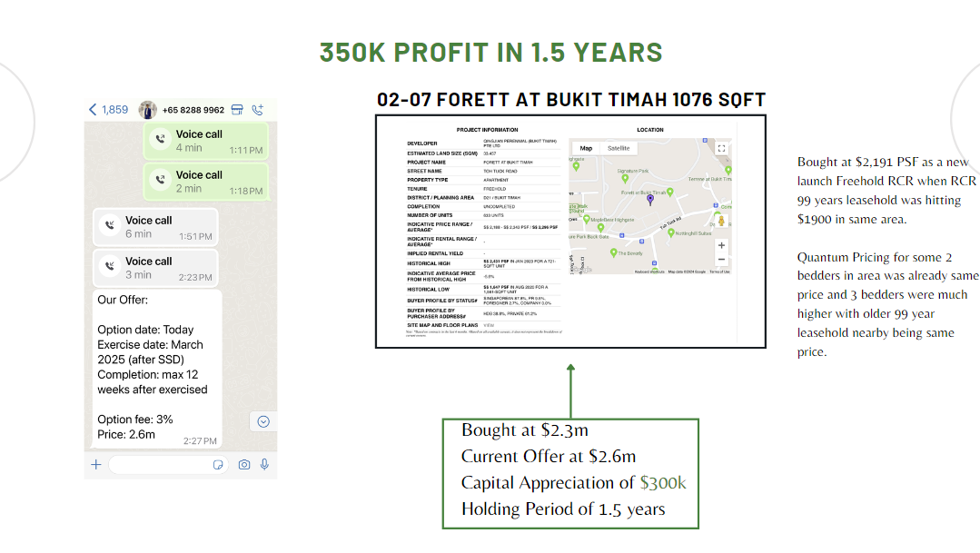Viewport: 980px width, 553px height.
Task: Open the contact's profile photo
Action: 148,110
